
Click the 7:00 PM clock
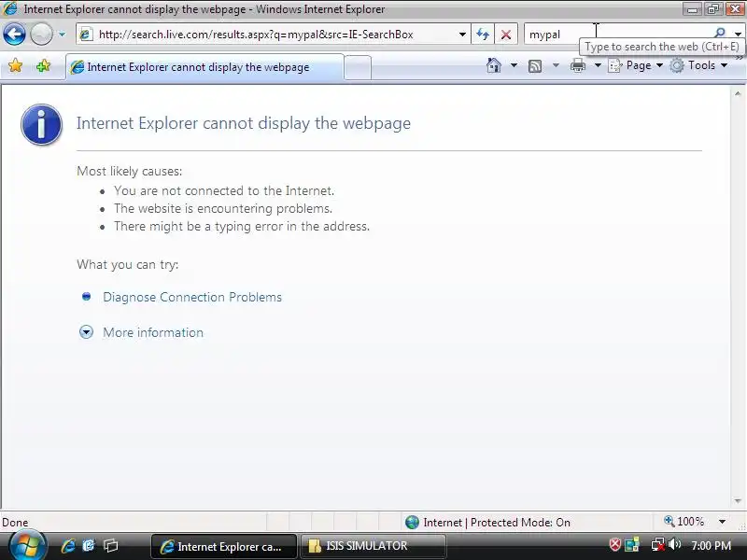711,546
